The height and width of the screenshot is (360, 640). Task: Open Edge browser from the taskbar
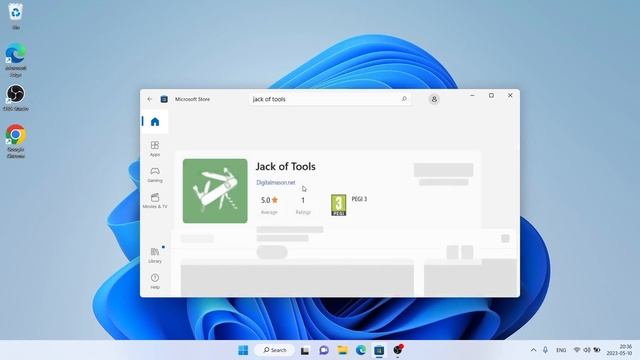click(x=361, y=350)
